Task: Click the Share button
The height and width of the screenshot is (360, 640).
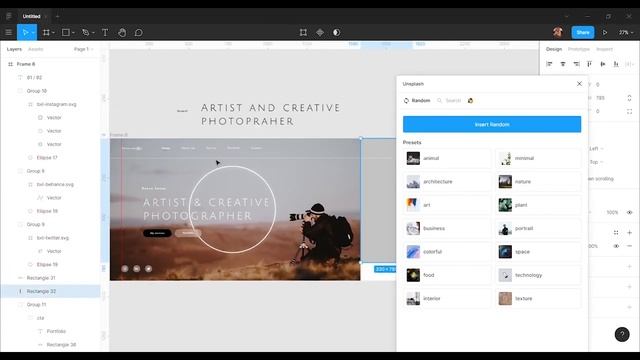Action: click(583, 32)
